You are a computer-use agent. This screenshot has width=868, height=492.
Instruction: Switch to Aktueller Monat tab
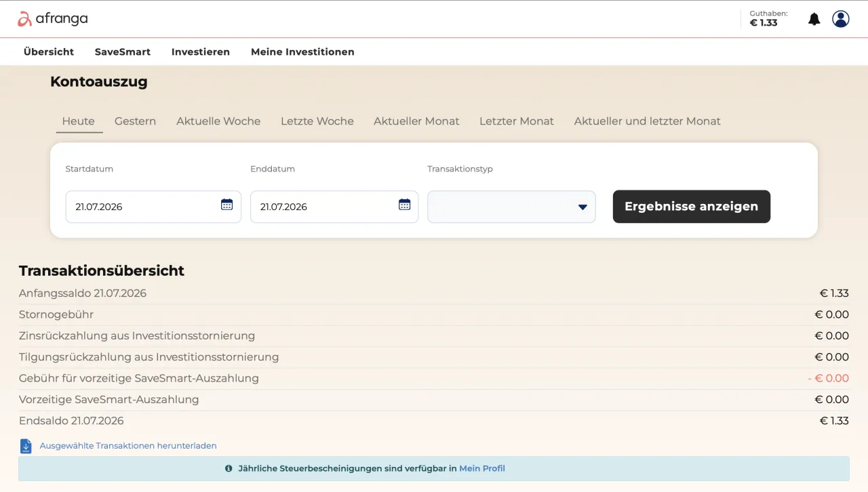click(x=416, y=121)
